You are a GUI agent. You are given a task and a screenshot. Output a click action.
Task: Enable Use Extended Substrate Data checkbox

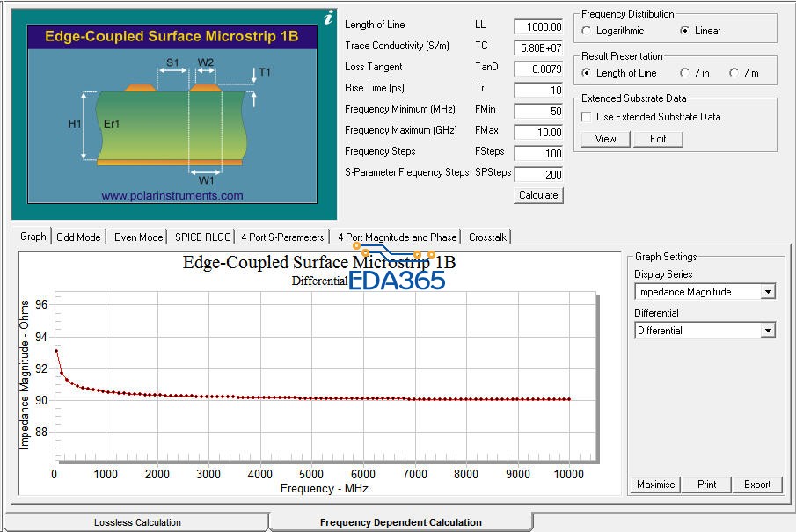click(586, 117)
